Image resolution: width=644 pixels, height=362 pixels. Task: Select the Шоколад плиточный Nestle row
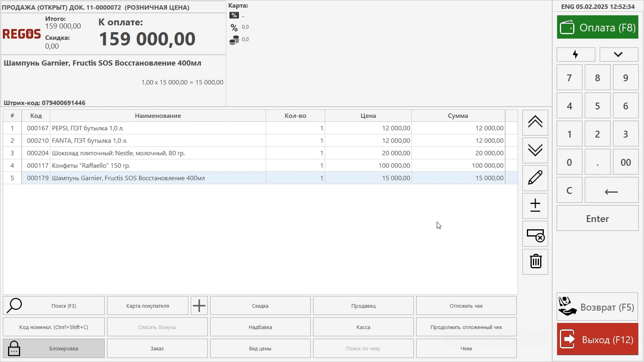[x=260, y=153]
